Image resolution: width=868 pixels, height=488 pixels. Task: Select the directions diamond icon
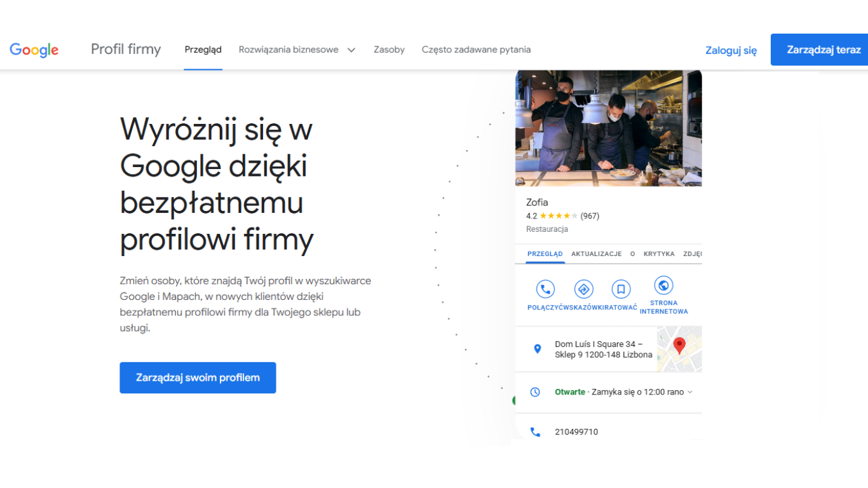[583, 290]
